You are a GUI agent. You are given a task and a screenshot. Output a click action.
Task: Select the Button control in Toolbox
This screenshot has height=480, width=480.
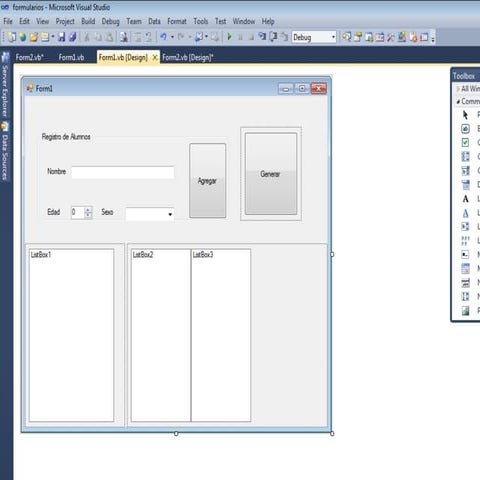(465, 129)
